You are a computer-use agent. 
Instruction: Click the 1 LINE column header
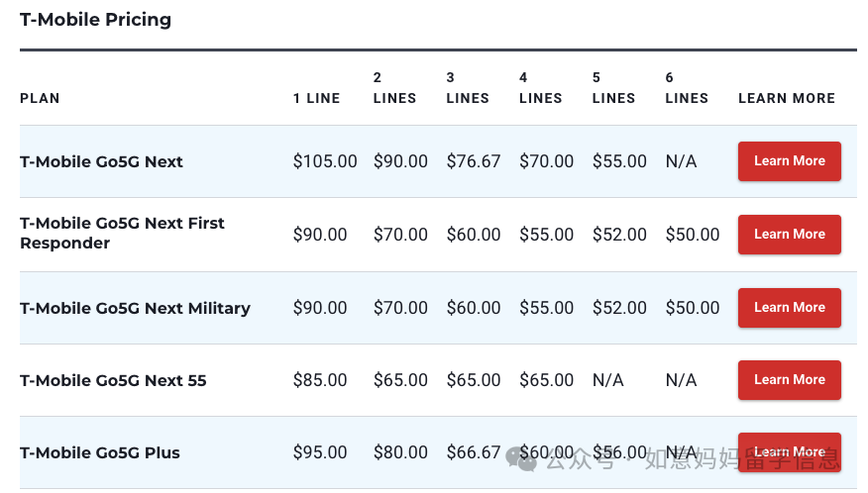coord(316,98)
